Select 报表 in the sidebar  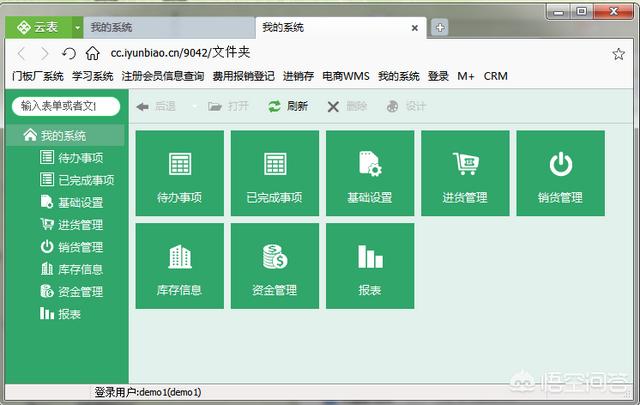(x=60, y=314)
